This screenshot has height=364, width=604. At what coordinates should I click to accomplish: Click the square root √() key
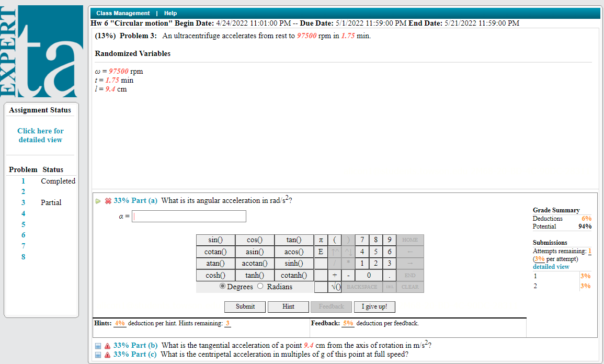click(x=335, y=286)
